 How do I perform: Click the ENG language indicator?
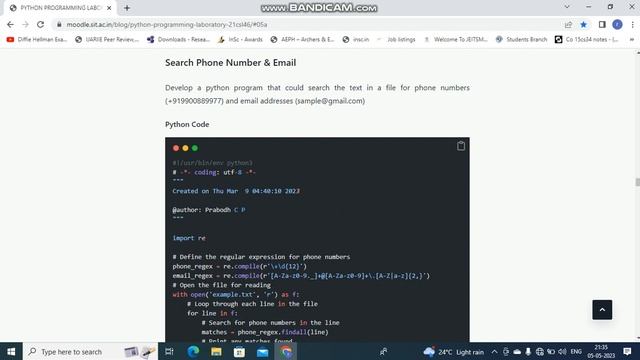point(576,351)
